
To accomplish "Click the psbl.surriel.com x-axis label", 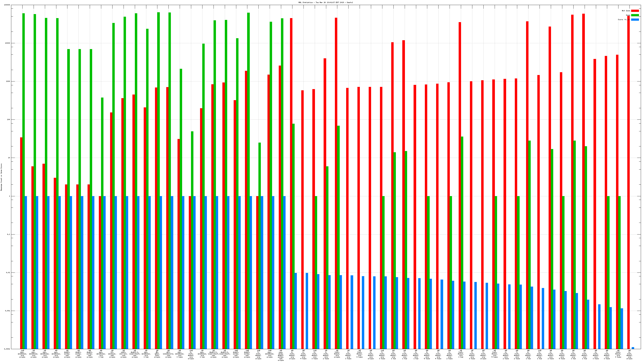I will click(124, 354).
